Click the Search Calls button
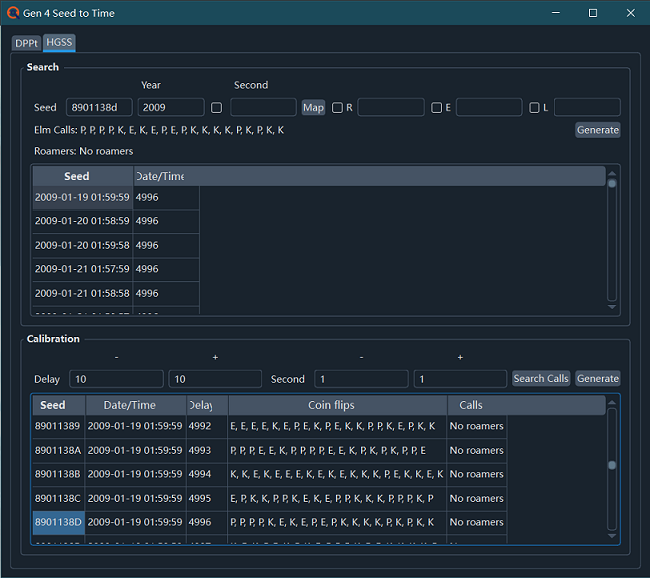 pyautogui.click(x=541, y=379)
